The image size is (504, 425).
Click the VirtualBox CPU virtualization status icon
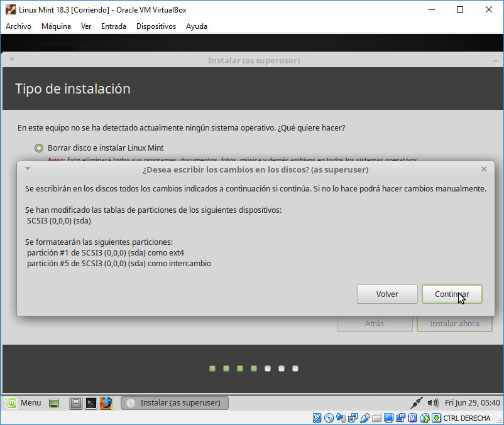coord(412,418)
